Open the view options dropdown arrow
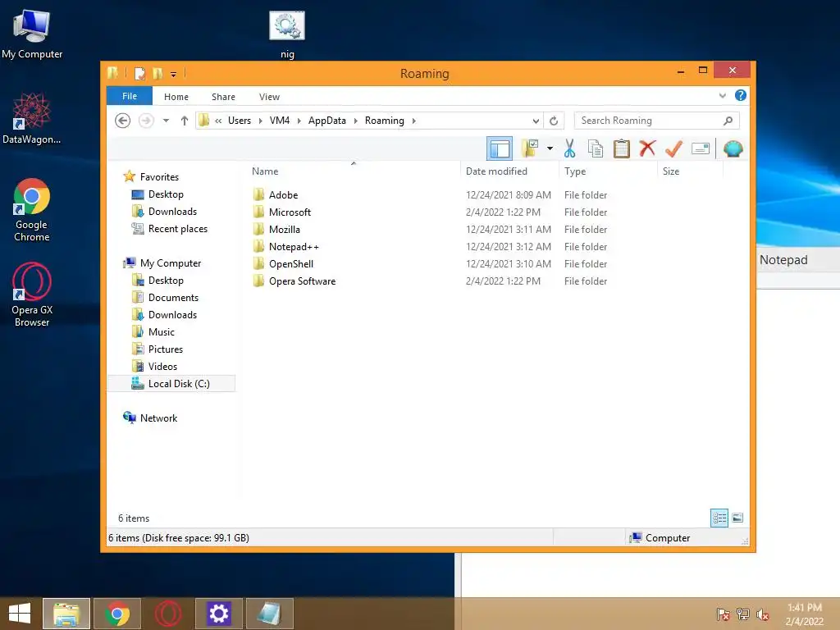This screenshot has height=630, width=840. coord(550,148)
